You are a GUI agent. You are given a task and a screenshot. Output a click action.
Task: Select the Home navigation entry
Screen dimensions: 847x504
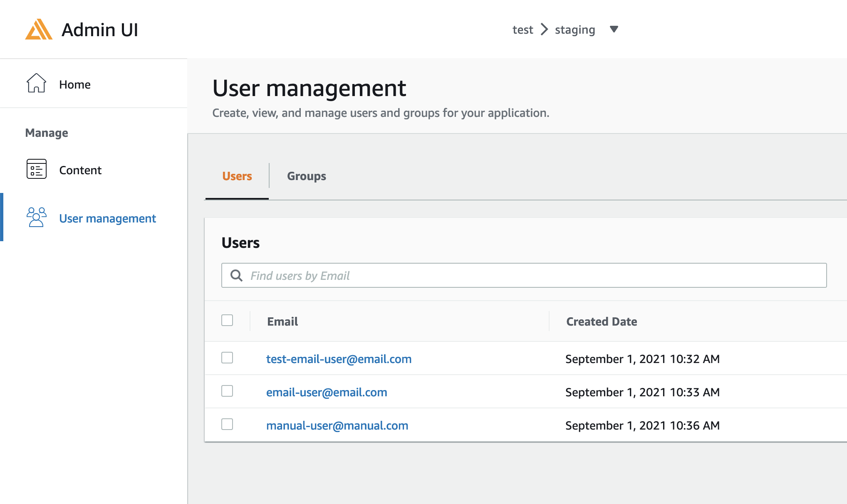pyautogui.click(x=75, y=84)
